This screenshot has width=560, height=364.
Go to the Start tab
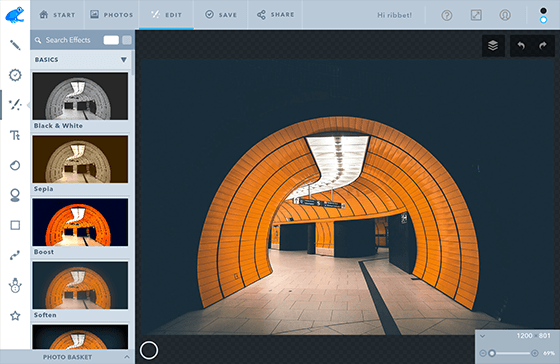point(57,15)
